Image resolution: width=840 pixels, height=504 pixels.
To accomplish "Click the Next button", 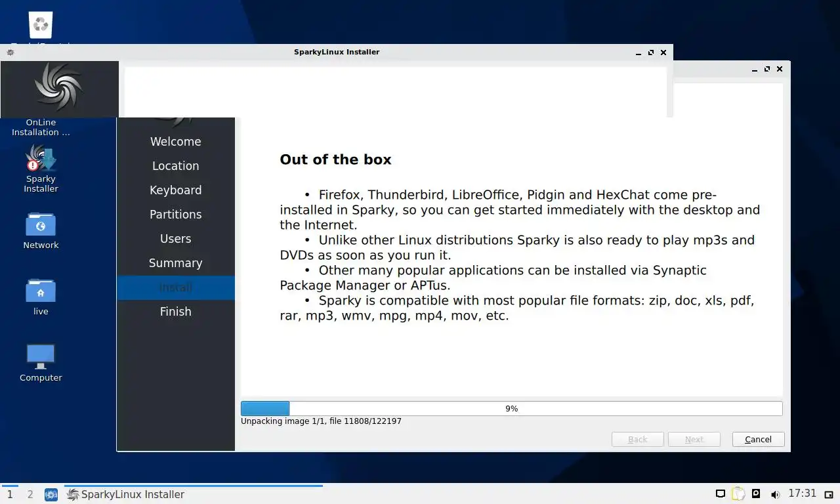I will pos(694,440).
